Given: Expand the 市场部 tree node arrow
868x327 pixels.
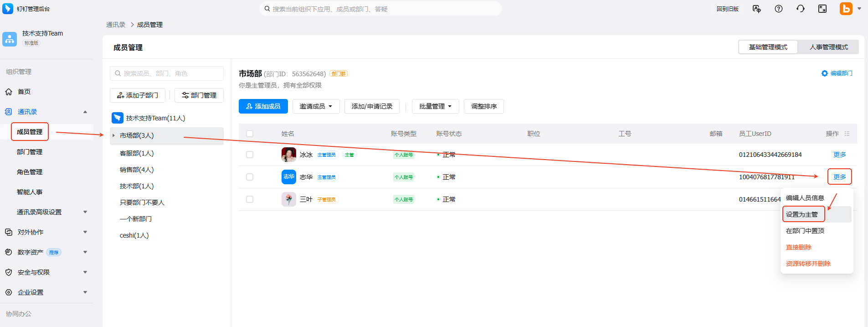Looking at the screenshot, I should coord(113,135).
